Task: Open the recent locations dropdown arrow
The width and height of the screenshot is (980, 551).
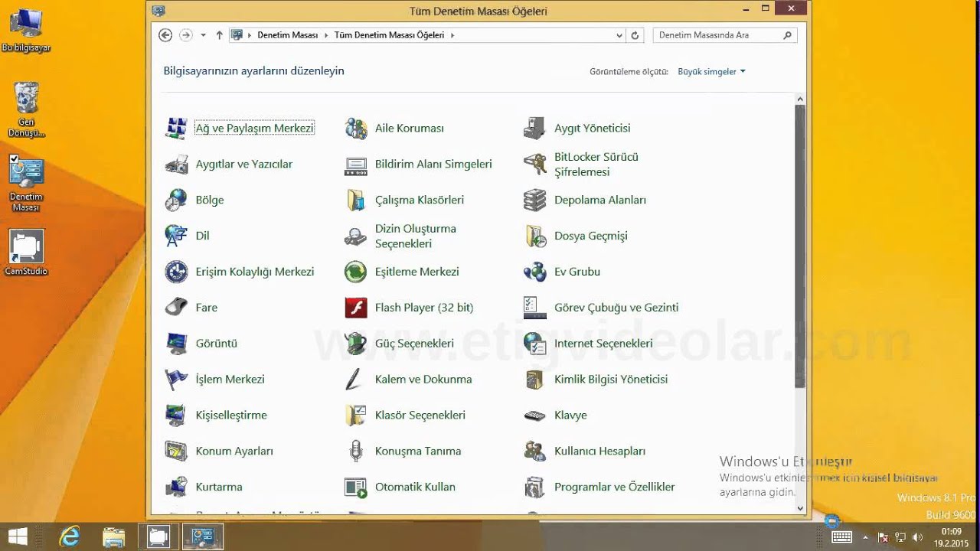Action: (203, 35)
